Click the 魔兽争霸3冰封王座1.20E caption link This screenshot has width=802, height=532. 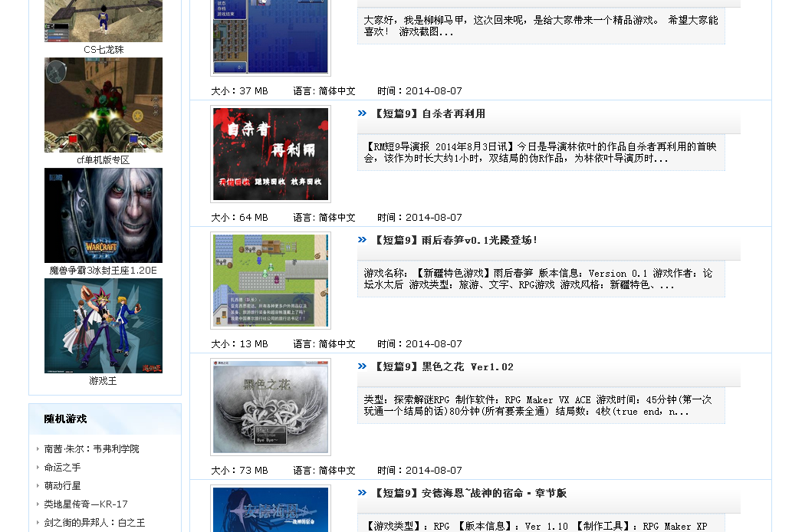104,271
